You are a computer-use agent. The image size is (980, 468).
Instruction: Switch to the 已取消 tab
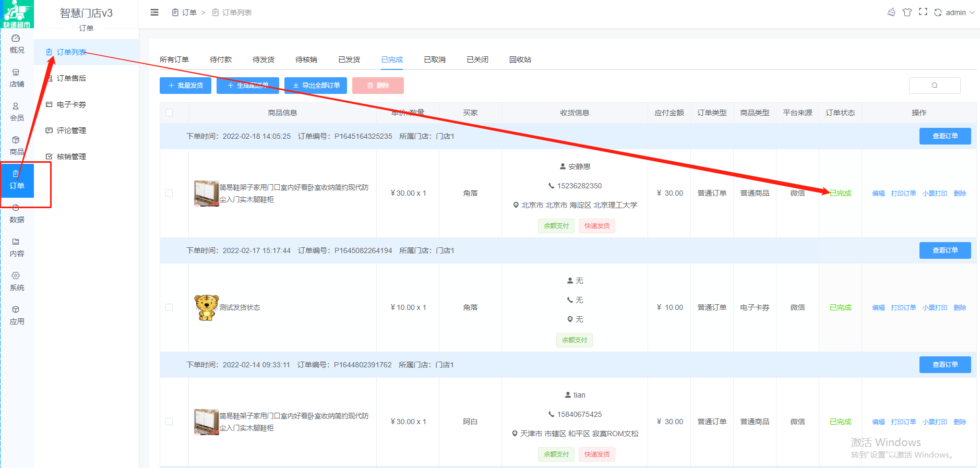[435, 59]
